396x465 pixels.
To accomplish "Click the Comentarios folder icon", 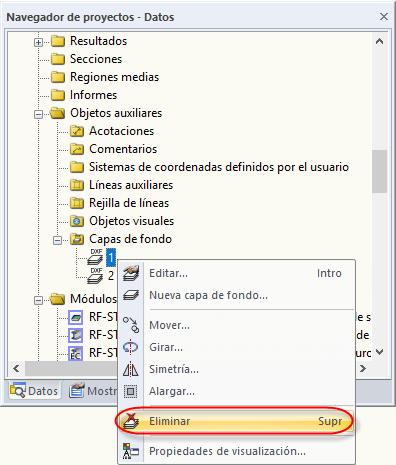I will click(x=77, y=149).
